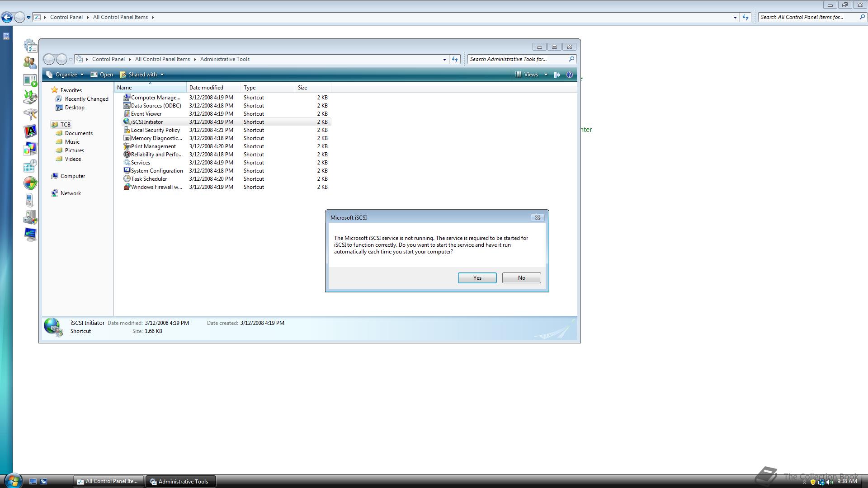The width and height of the screenshot is (868, 488).
Task: Select the Windows Firewall icon
Action: [x=127, y=187]
